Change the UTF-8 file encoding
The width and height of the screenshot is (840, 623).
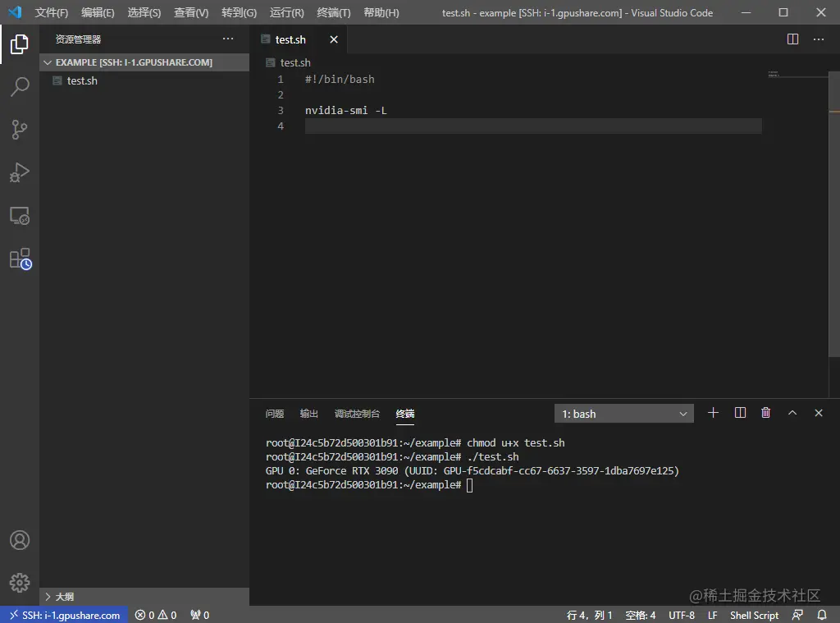[x=682, y=615]
